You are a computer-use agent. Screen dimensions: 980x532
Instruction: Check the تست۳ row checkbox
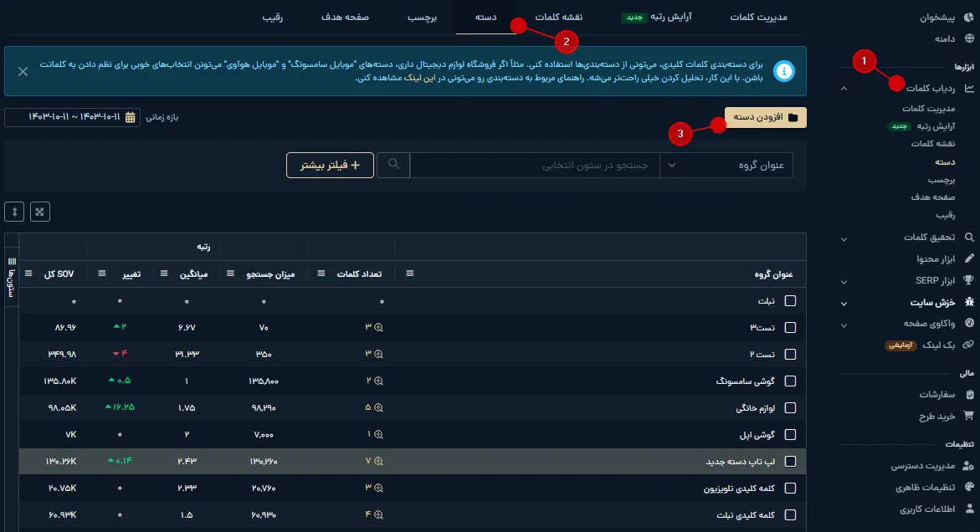click(x=790, y=327)
